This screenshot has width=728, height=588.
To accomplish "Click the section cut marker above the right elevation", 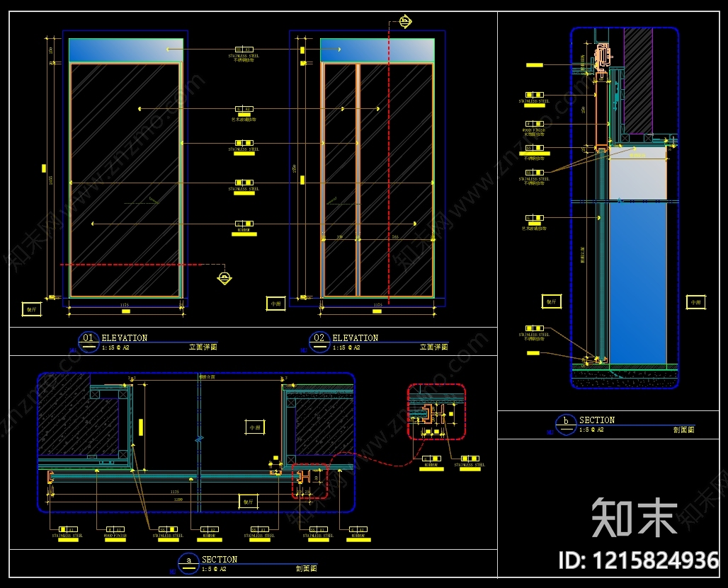I will pyautogui.click(x=405, y=22).
